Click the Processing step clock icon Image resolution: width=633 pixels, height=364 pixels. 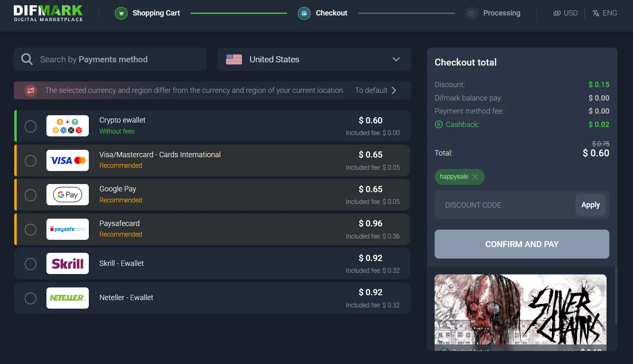click(471, 13)
